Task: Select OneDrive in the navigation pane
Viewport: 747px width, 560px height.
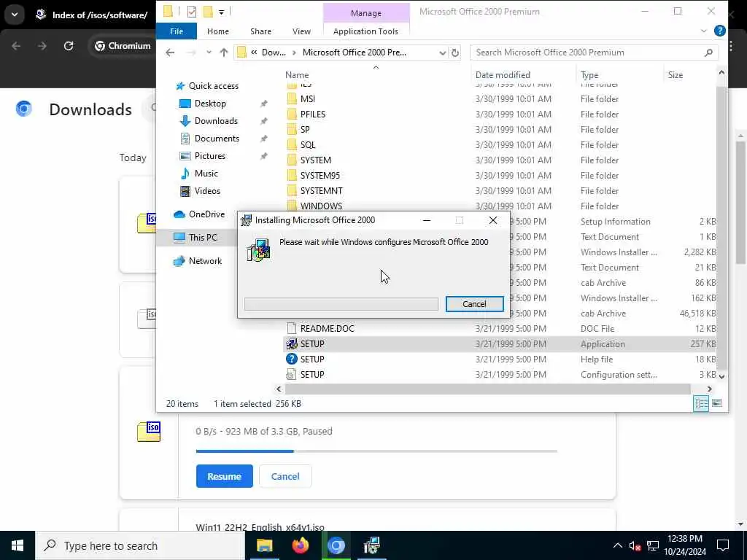Action: click(x=206, y=214)
